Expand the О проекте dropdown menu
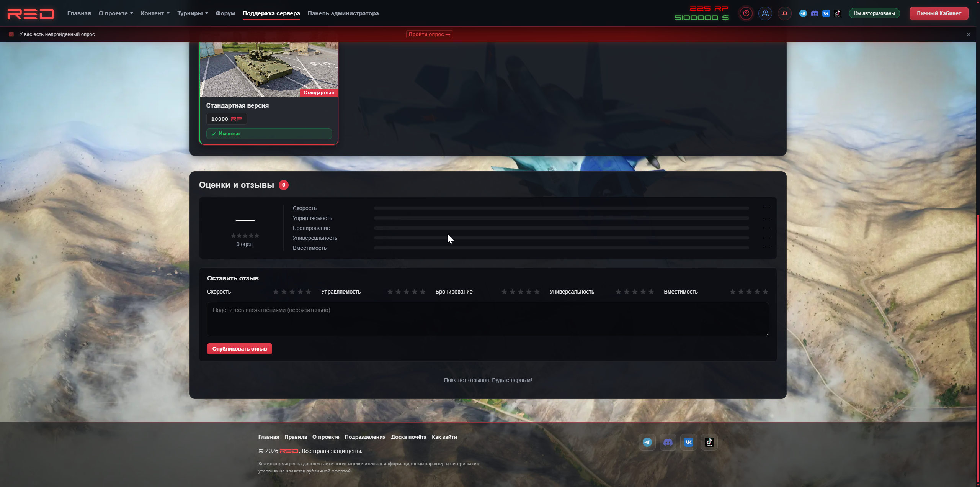This screenshot has width=980, height=487. click(x=116, y=13)
